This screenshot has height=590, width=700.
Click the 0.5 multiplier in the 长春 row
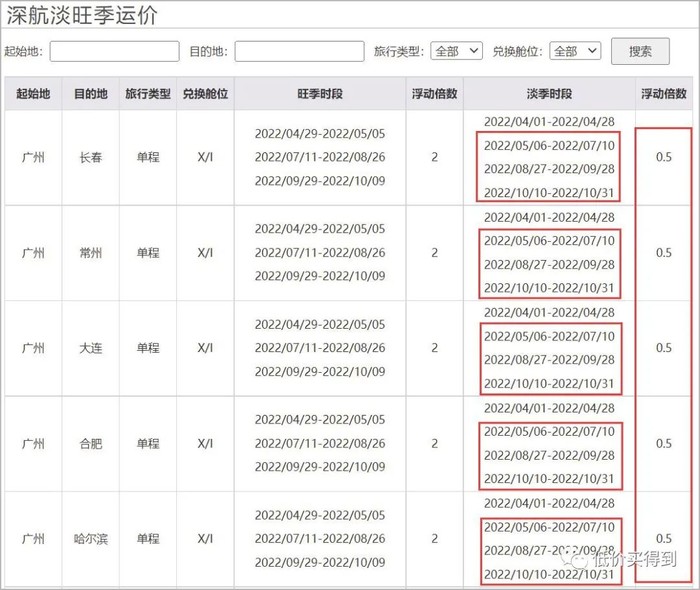pyautogui.click(x=664, y=158)
